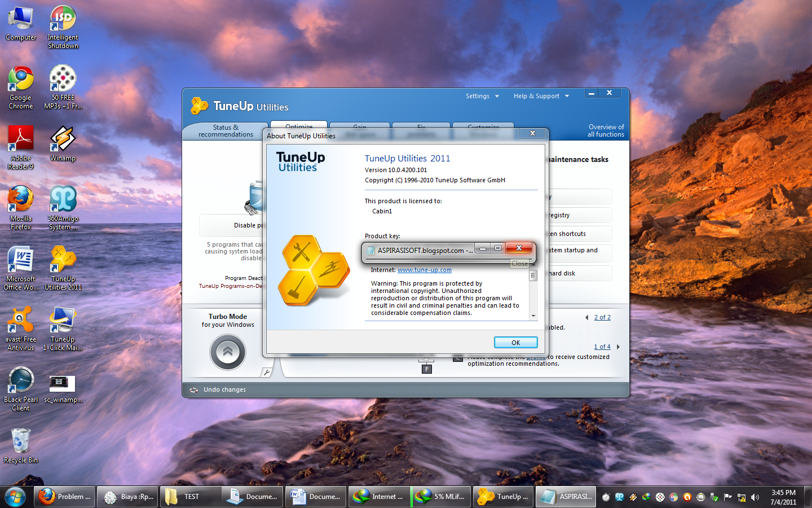Open BLack Pearl Client desktop icon
This screenshot has width=812, height=508.
pos(21,389)
